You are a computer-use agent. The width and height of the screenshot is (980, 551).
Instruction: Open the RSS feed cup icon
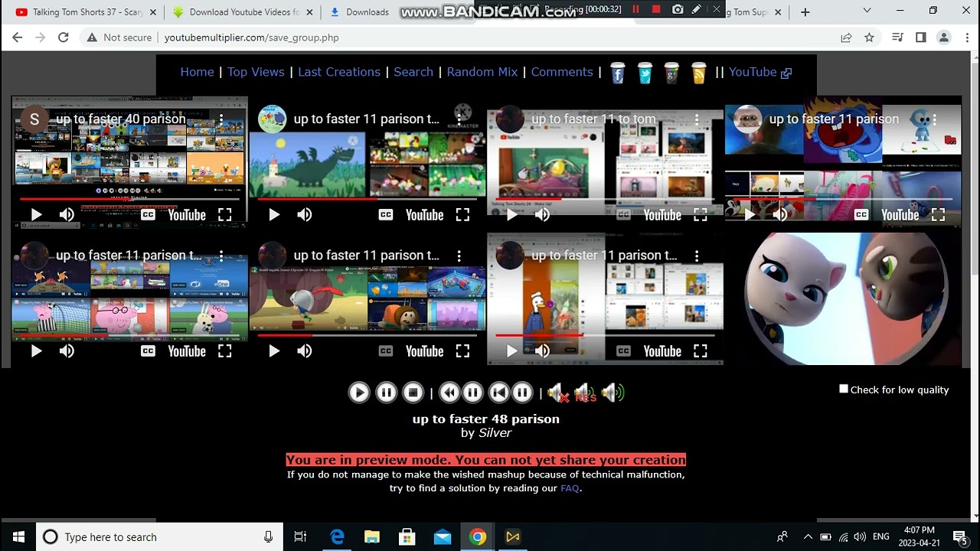click(x=698, y=73)
